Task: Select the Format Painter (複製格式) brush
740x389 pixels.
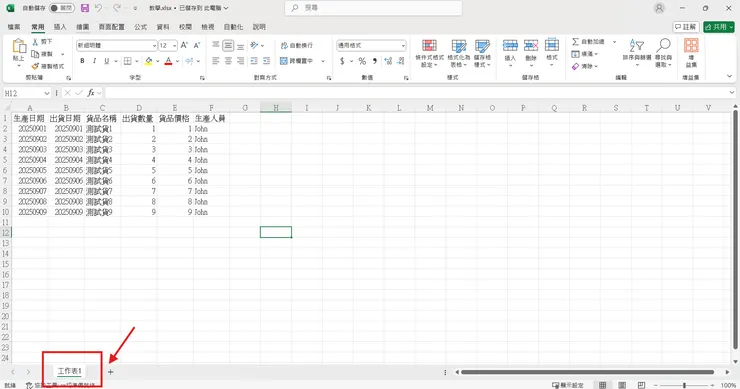Action: [x=35, y=66]
